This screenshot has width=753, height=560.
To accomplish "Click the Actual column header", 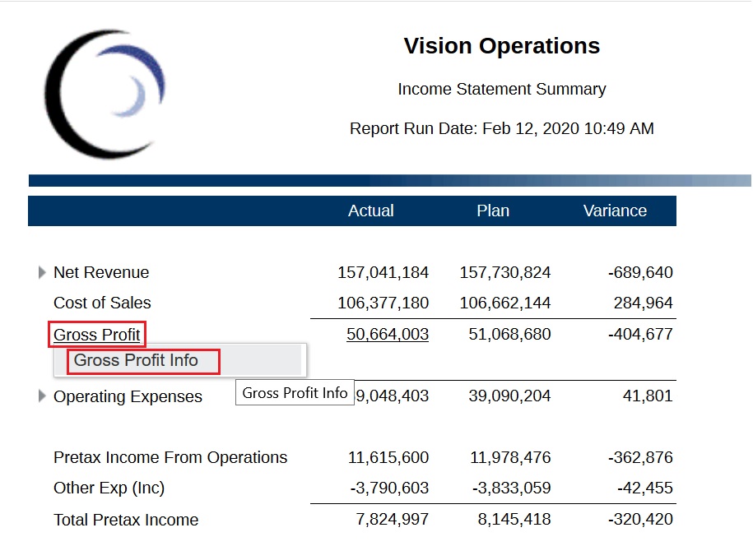I will (x=371, y=211).
